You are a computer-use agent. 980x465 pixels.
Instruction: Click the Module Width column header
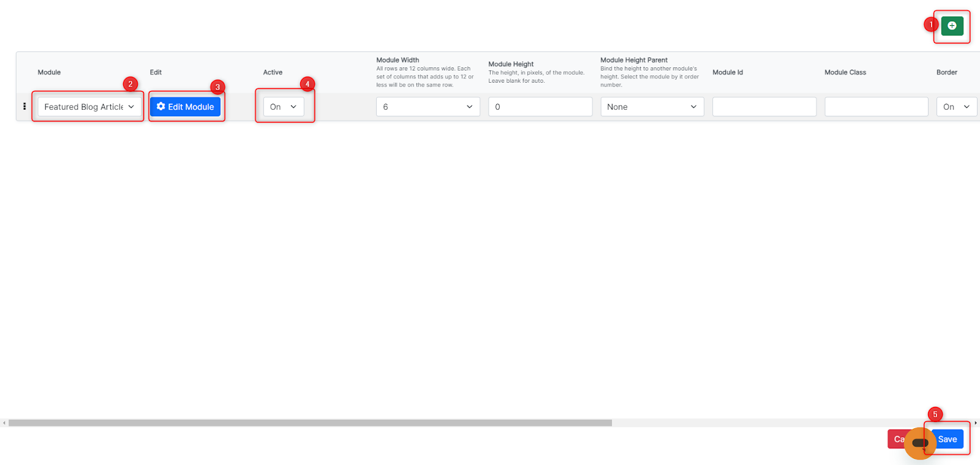(x=398, y=60)
